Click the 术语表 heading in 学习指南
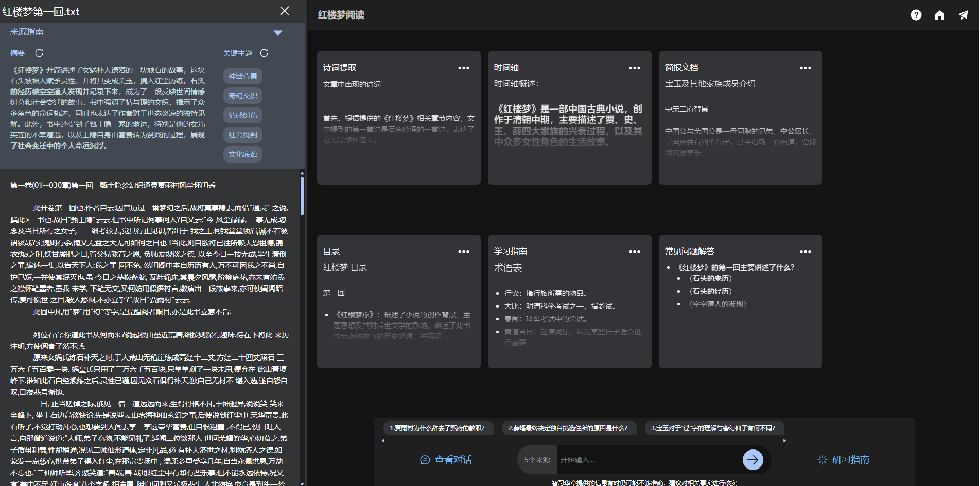Viewport: 980px width, 486px height. tap(508, 268)
